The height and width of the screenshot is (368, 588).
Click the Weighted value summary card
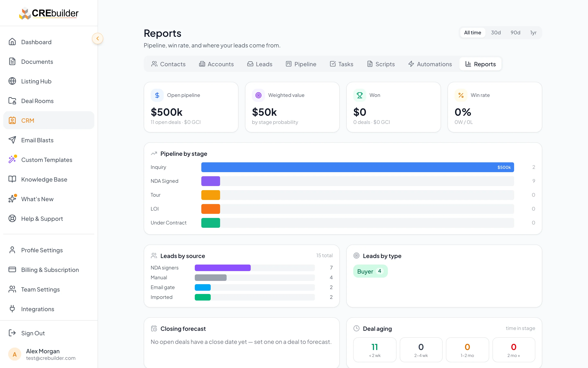coord(292,107)
